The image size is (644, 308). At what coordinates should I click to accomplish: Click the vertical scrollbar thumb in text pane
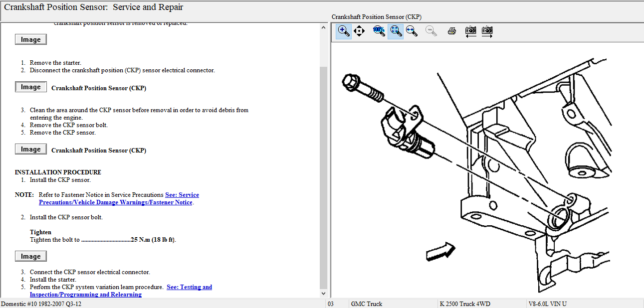pyautogui.click(x=323, y=174)
